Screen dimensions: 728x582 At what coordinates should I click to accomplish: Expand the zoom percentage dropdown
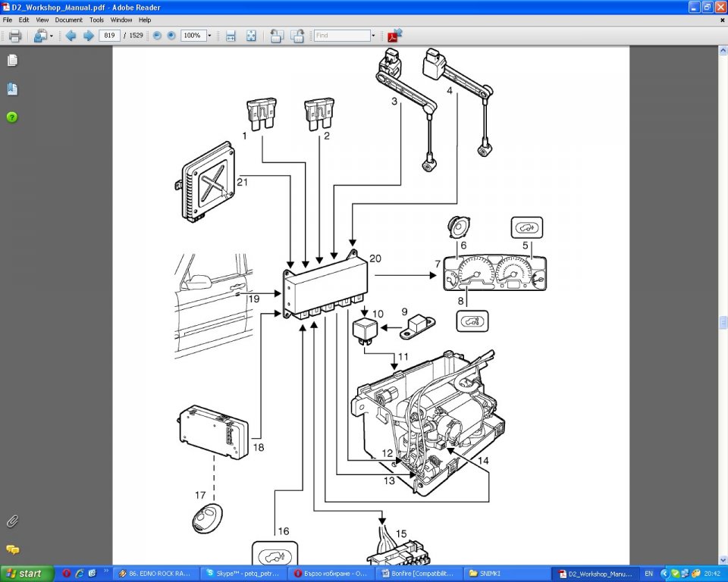(x=209, y=36)
